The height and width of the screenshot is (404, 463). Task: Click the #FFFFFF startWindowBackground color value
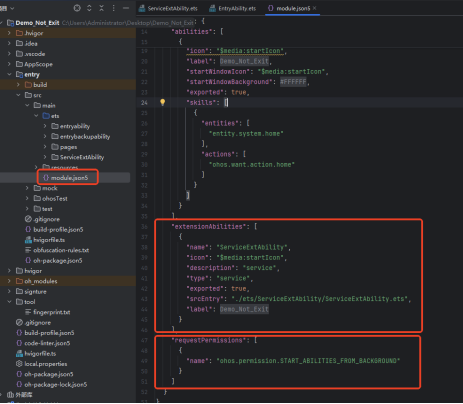293,82
